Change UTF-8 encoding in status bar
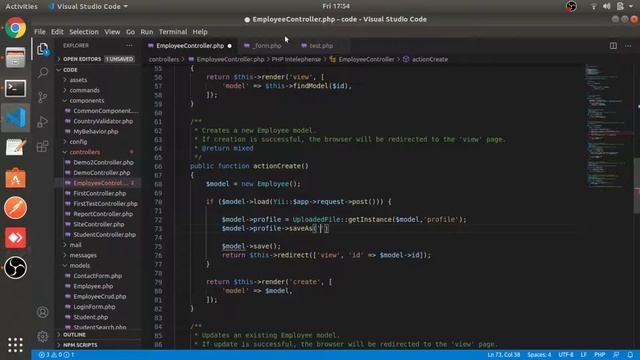Screen dimensions: 640x360 click(x=566, y=355)
